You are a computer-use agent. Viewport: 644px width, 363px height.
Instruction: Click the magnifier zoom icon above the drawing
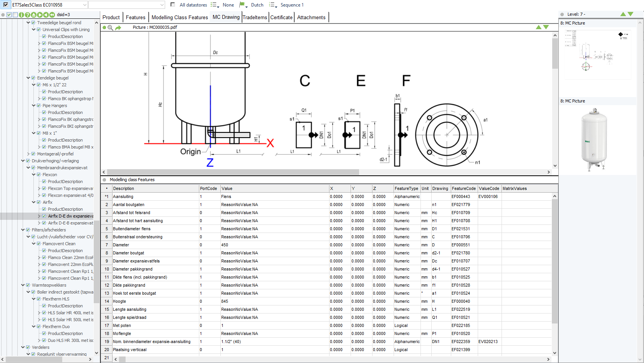tap(111, 28)
